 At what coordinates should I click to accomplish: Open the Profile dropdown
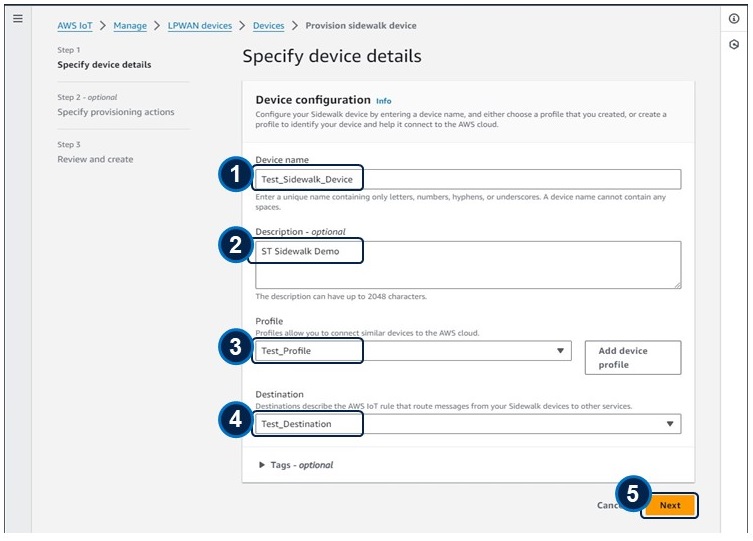[413, 350]
